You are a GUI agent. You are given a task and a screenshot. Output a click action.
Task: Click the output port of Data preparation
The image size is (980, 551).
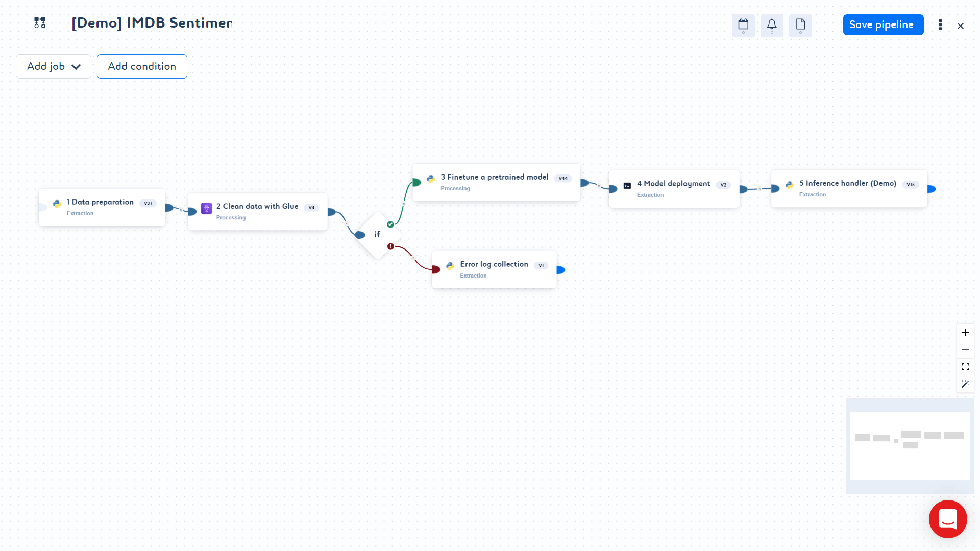(x=169, y=208)
